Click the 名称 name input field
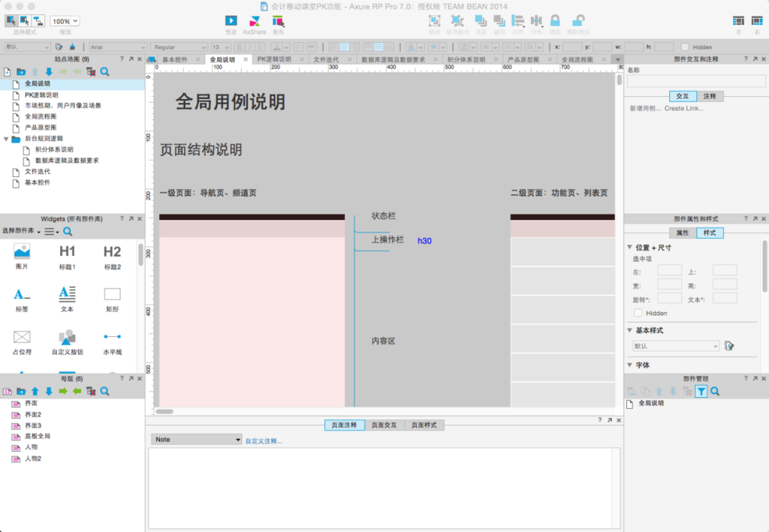 coord(696,81)
